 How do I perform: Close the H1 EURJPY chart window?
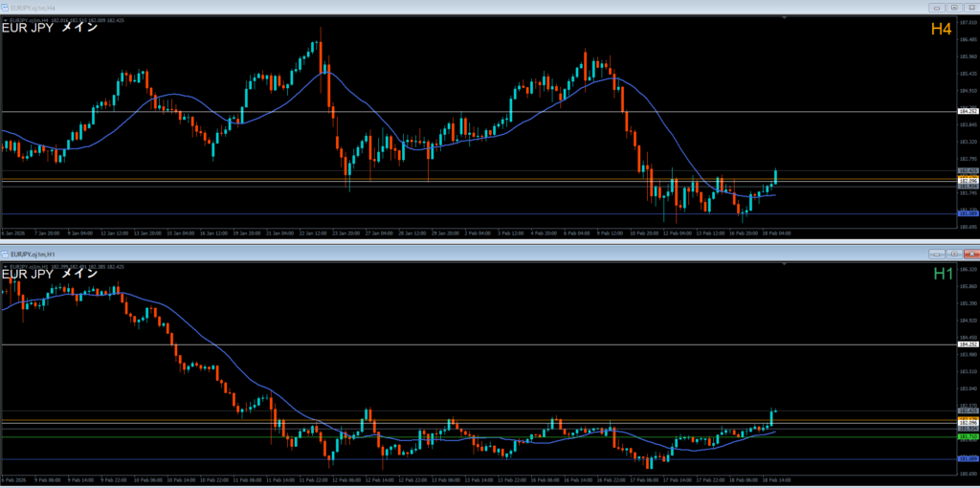(x=969, y=255)
